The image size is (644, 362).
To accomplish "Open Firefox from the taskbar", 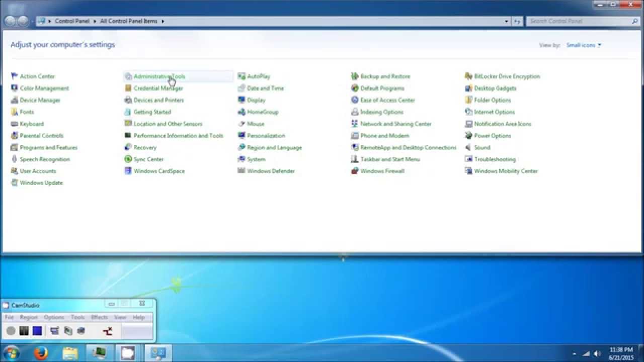I will click(41, 353).
